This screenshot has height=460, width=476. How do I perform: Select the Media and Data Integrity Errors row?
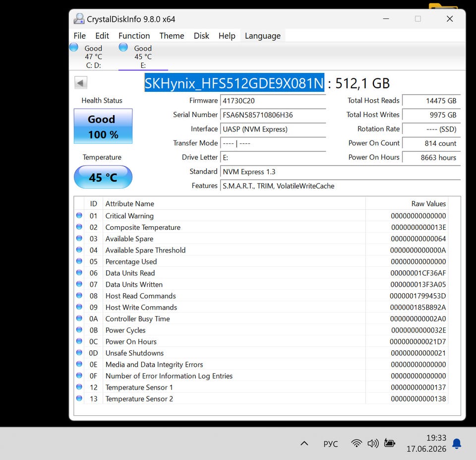pos(261,364)
